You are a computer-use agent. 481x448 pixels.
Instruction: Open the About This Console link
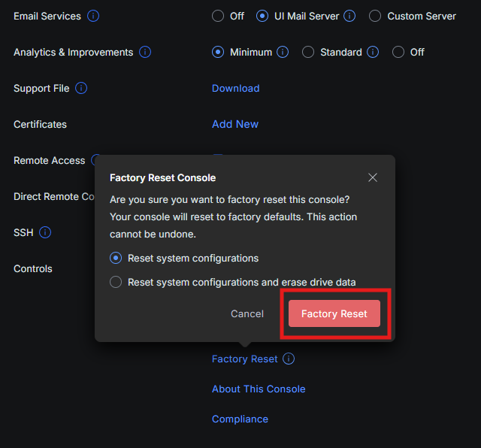coord(259,389)
